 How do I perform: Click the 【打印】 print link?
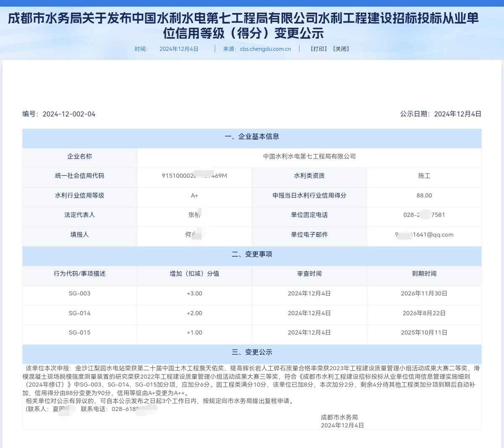click(x=319, y=49)
